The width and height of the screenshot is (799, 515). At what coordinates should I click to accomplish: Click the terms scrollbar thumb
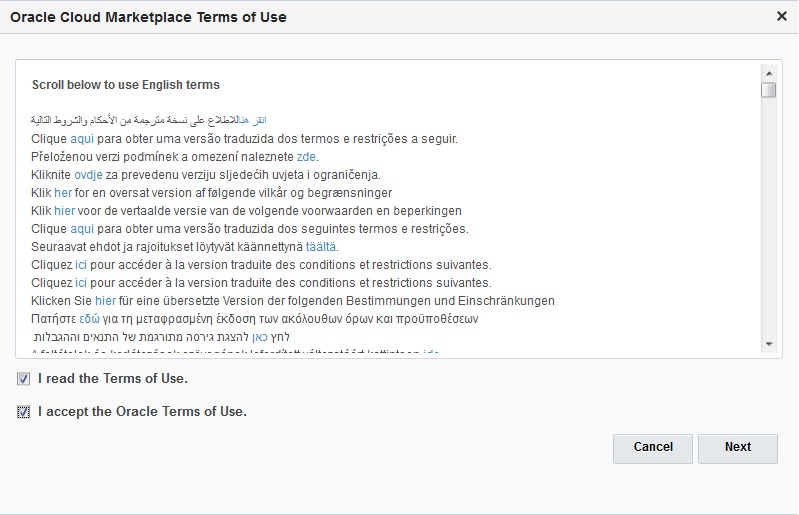click(x=768, y=90)
